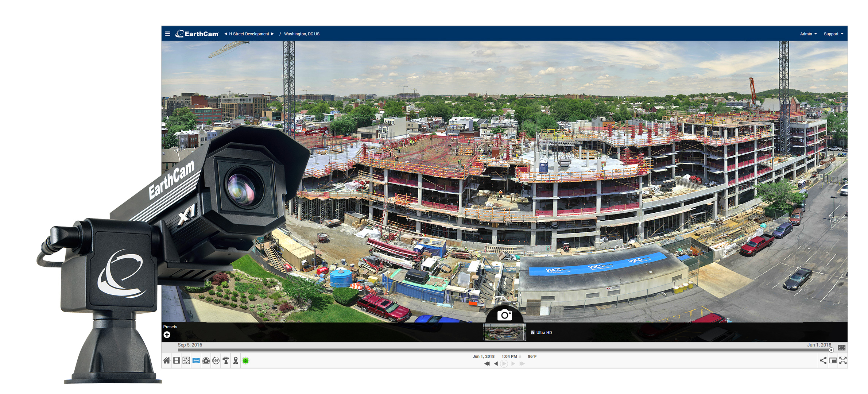Screen dimensions: 868x394
Task: Click the share icon
Action: 823,360
